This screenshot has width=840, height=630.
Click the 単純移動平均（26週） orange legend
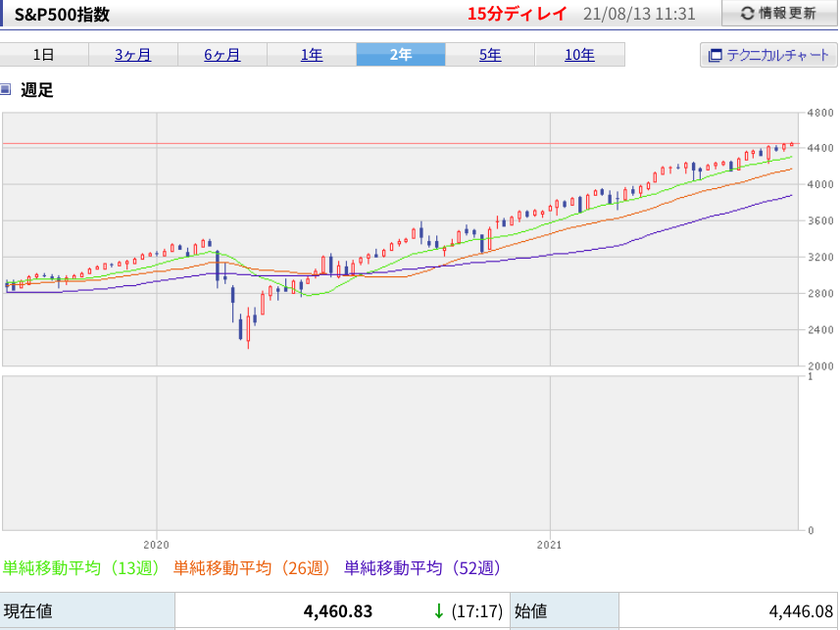click(252, 568)
